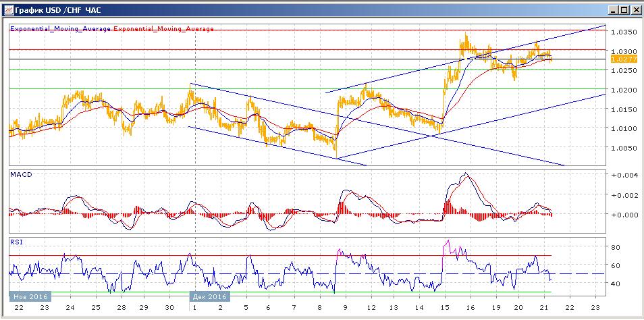This screenshot has height=320, width=644.
Task: Click the 'Ноя 2016' month marker
Action: 30,296
